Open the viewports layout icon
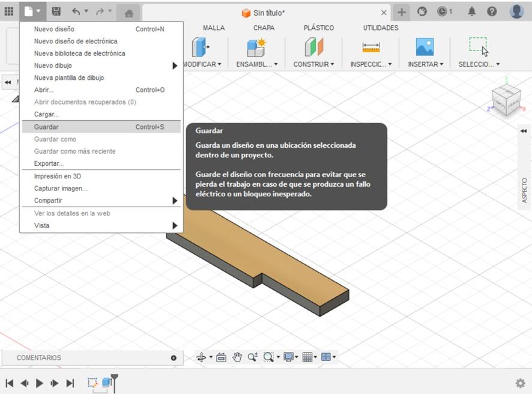 point(325,357)
